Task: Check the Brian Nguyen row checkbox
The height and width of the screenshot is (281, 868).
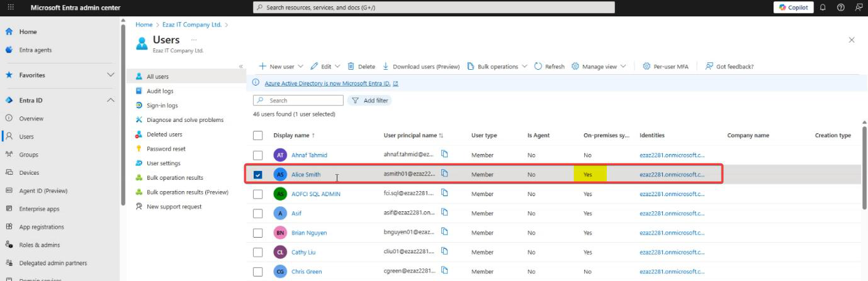Action: (257, 233)
